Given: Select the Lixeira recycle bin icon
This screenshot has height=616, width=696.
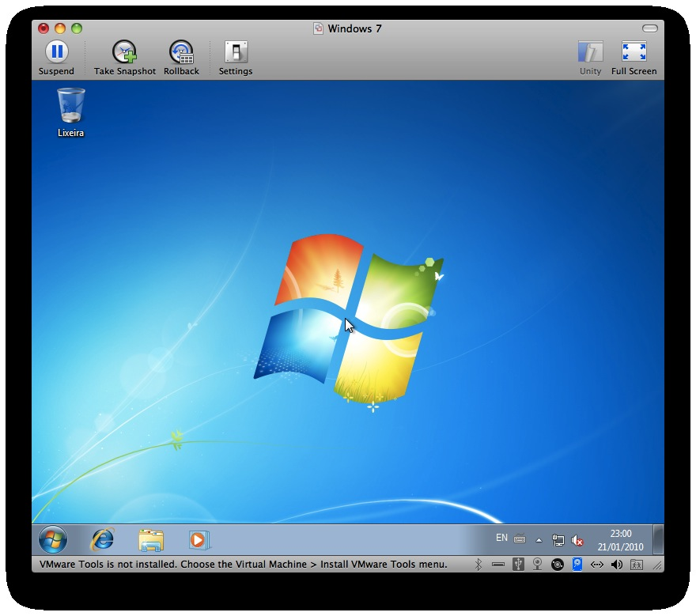Looking at the screenshot, I should pyautogui.click(x=70, y=112).
